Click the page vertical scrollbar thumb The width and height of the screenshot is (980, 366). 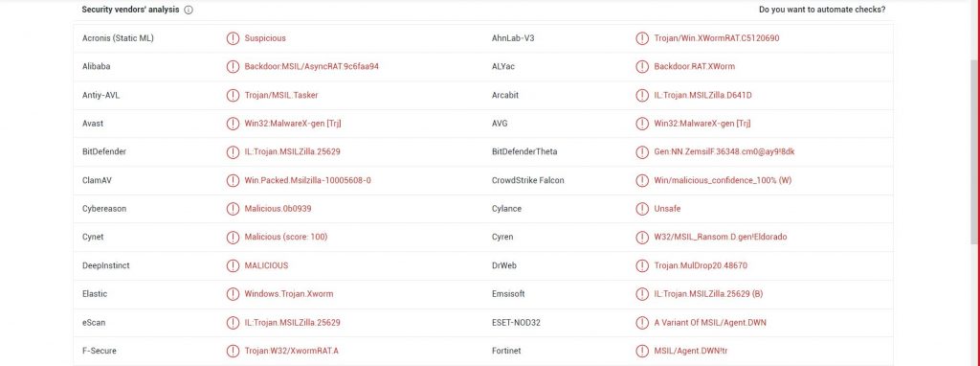tap(975, 152)
